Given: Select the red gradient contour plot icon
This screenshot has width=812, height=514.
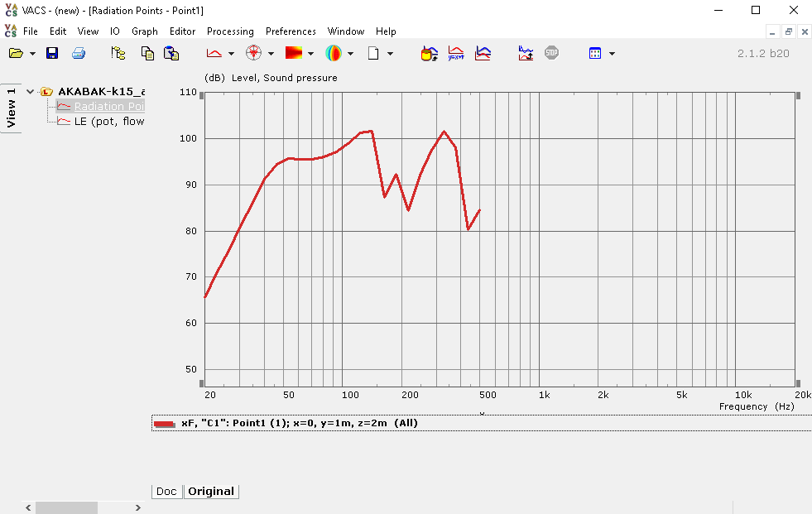Looking at the screenshot, I should [x=294, y=53].
